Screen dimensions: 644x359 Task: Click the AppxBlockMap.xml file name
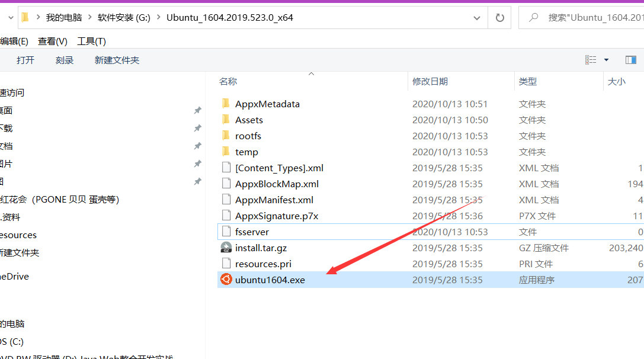click(277, 184)
